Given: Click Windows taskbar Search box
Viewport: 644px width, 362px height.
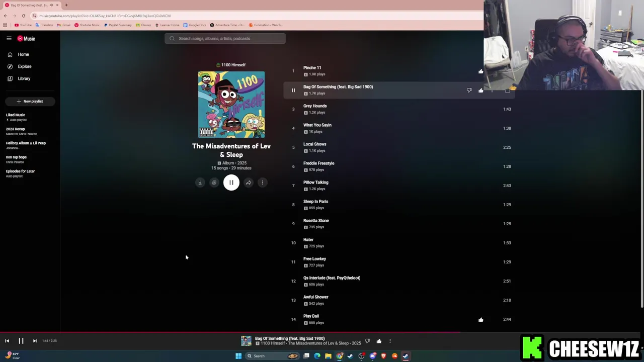Looking at the screenshot, I should tap(272, 356).
